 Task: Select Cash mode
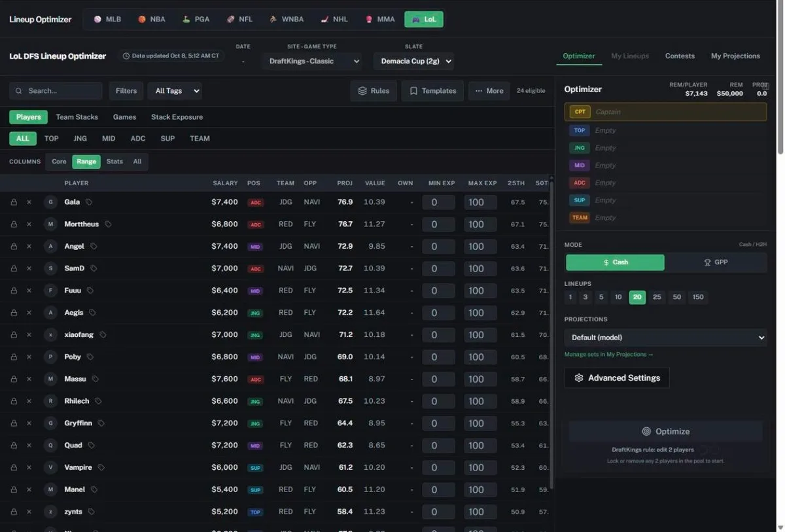615,262
